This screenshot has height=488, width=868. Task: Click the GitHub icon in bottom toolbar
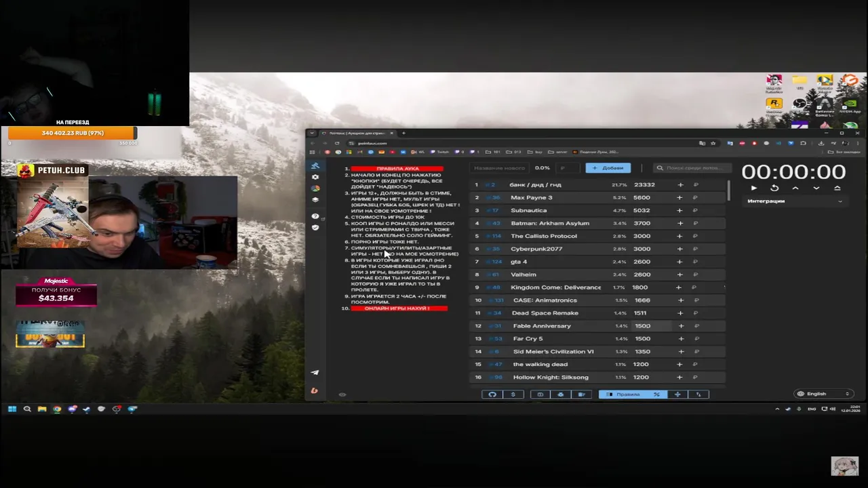point(492,394)
